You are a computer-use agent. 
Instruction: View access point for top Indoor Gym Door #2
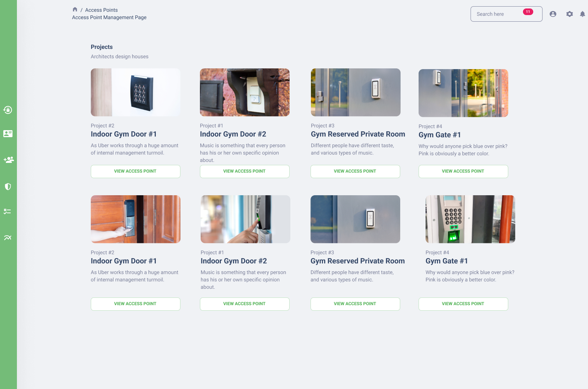(x=245, y=171)
